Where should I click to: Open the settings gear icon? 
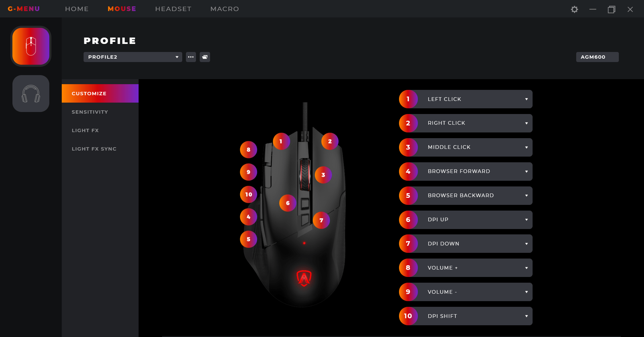pyautogui.click(x=575, y=9)
